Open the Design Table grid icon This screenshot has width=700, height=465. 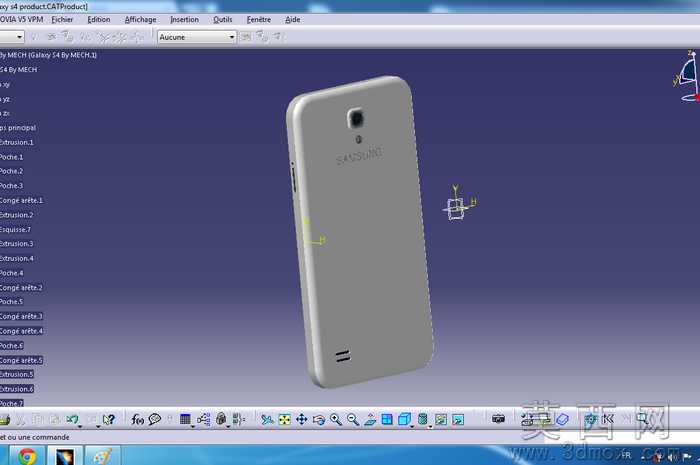[x=185, y=419]
